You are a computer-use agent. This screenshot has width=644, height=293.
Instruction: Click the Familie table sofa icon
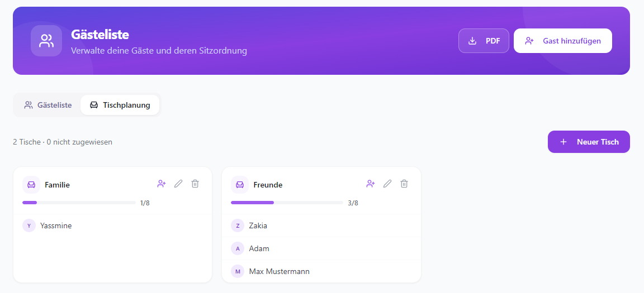[x=31, y=185]
